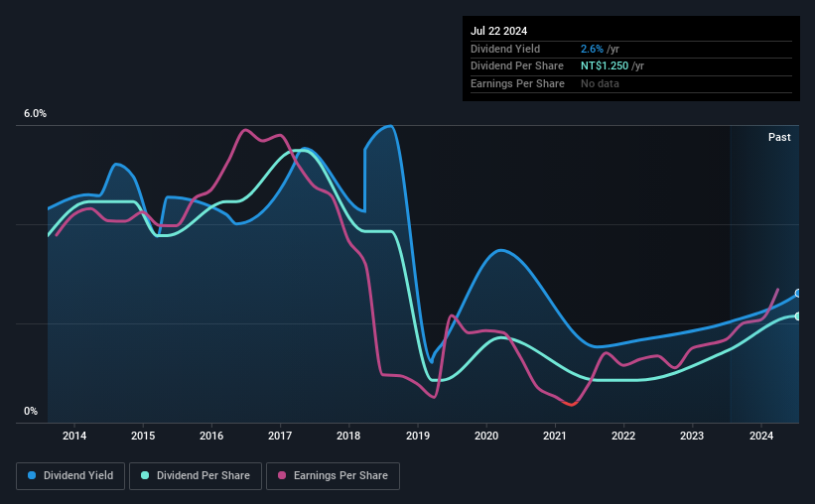Click the red negative earnings segment near 2021

[570, 403]
